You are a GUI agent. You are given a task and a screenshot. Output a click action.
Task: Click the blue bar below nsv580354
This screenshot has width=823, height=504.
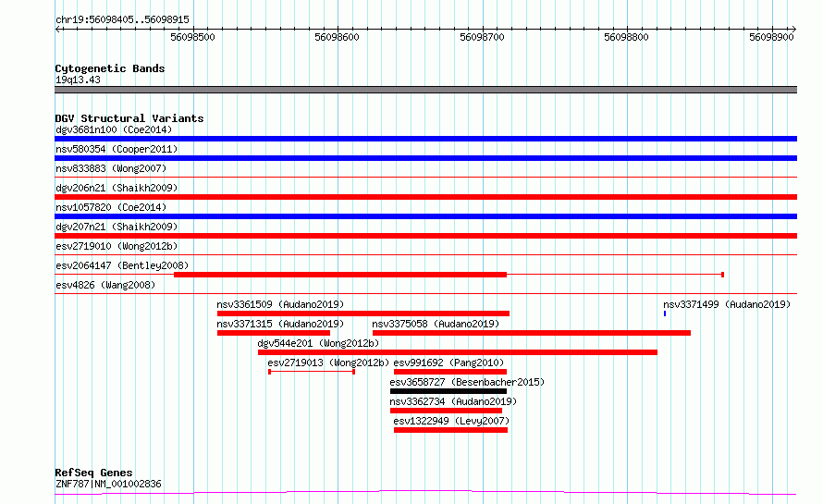pyautogui.click(x=425, y=158)
